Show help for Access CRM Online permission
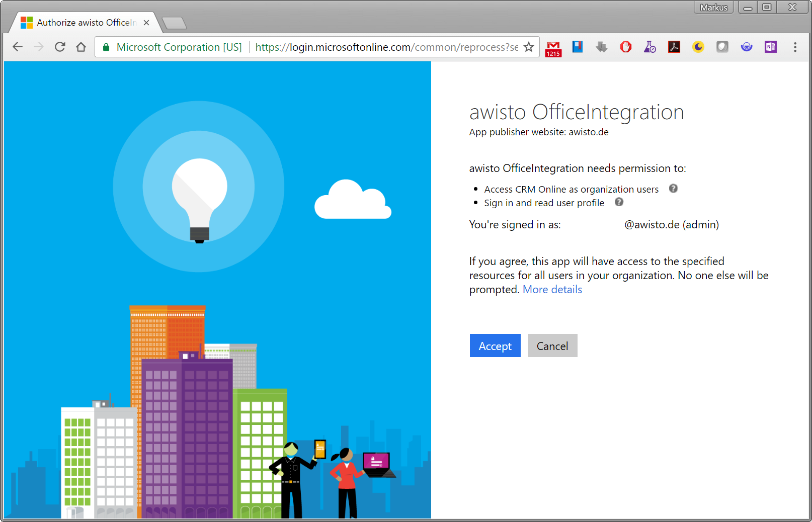 pos(673,188)
